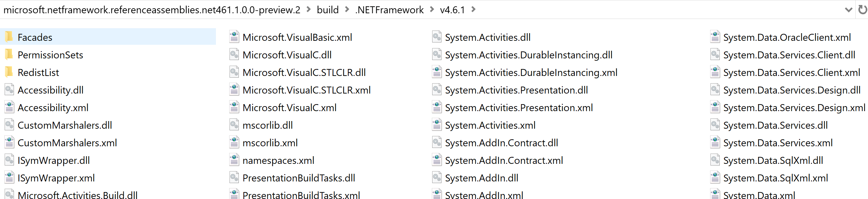Select the Accessibility.dll file icon
Screen dimensions: 868x199
[x=9, y=90]
